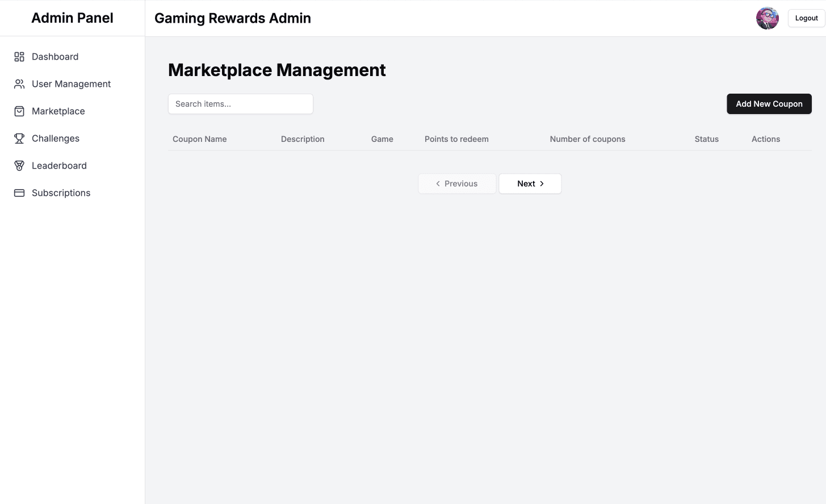Image resolution: width=826 pixels, height=504 pixels.
Task: Sort by the Coupon Name column
Action: pyautogui.click(x=199, y=138)
